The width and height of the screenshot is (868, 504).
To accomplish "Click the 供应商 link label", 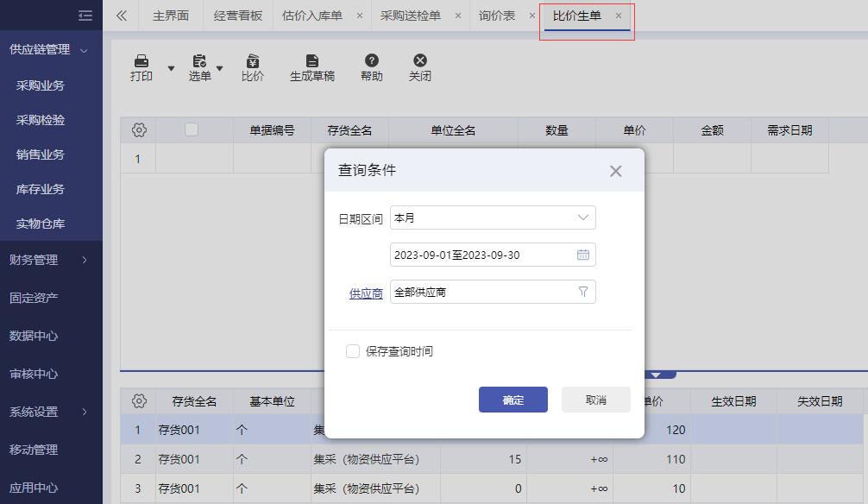I will [x=366, y=293].
